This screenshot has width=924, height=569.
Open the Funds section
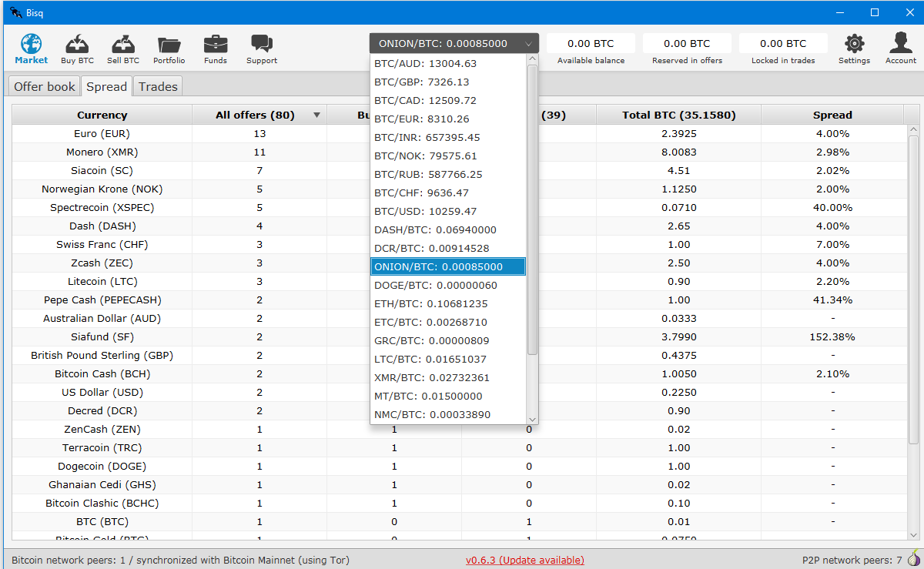(x=216, y=49)
